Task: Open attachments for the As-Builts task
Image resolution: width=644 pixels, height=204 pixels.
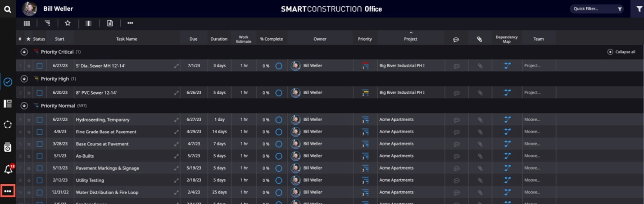Action: point(480,156)
